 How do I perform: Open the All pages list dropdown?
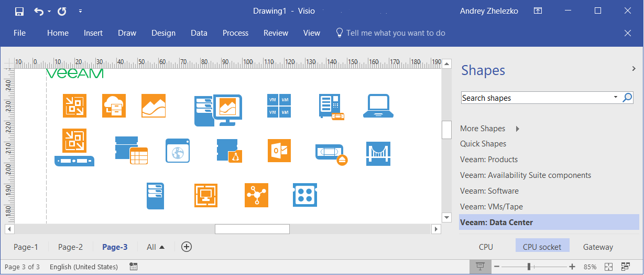click(x=156, y=247)
